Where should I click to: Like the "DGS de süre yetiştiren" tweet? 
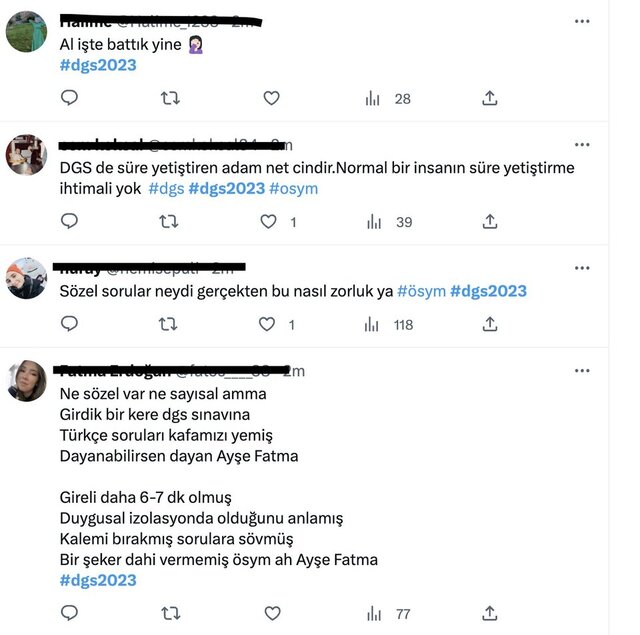pyautogui.click(x=268, y=221)
